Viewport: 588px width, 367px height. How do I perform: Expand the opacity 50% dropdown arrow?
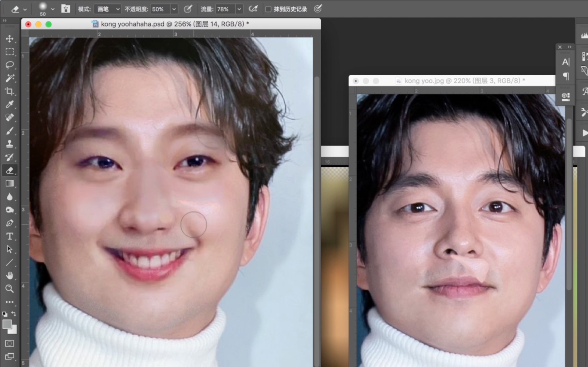point(174,9)
